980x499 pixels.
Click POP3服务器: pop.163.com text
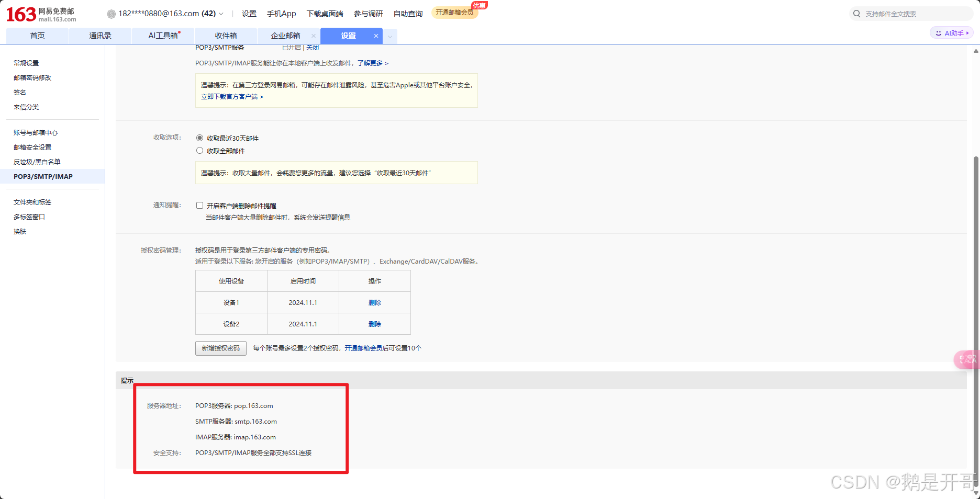(234, 406)
